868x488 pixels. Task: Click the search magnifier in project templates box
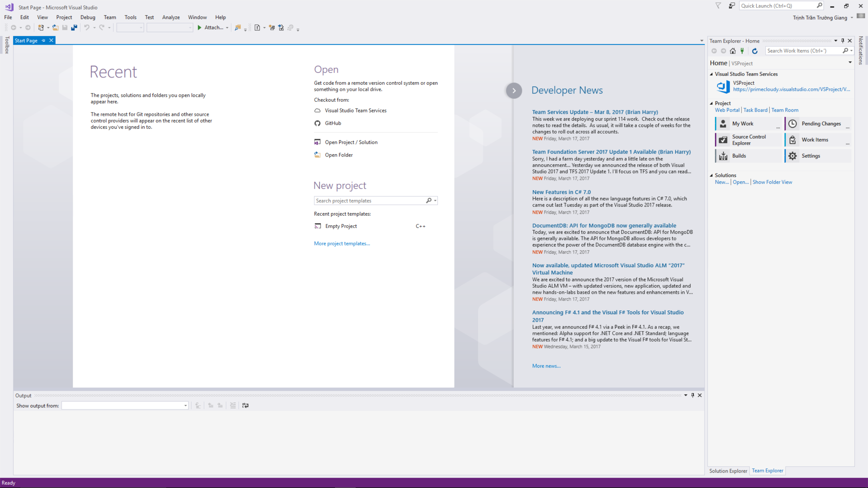click(x=429, y=201)
